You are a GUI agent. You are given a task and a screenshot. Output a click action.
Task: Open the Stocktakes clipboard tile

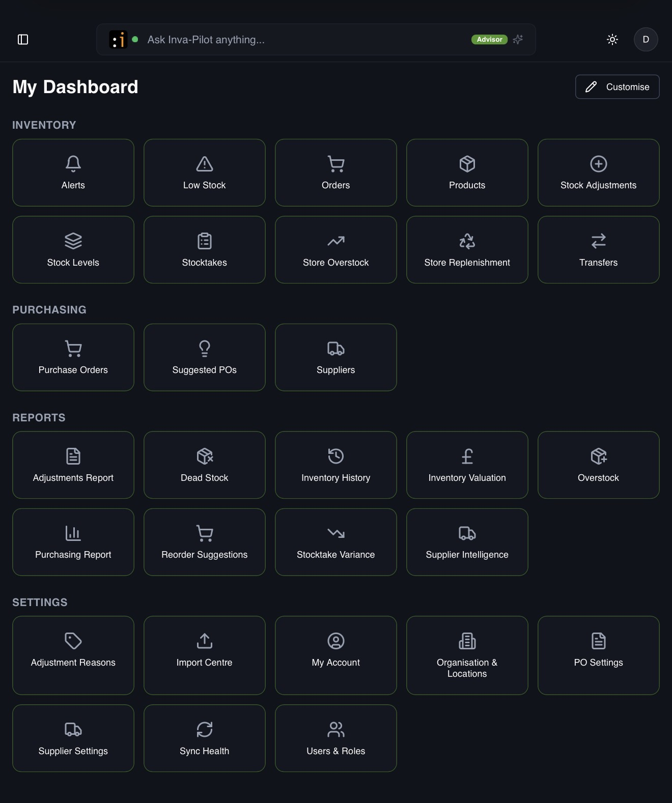pyautogui.click(x=205, y=250)
